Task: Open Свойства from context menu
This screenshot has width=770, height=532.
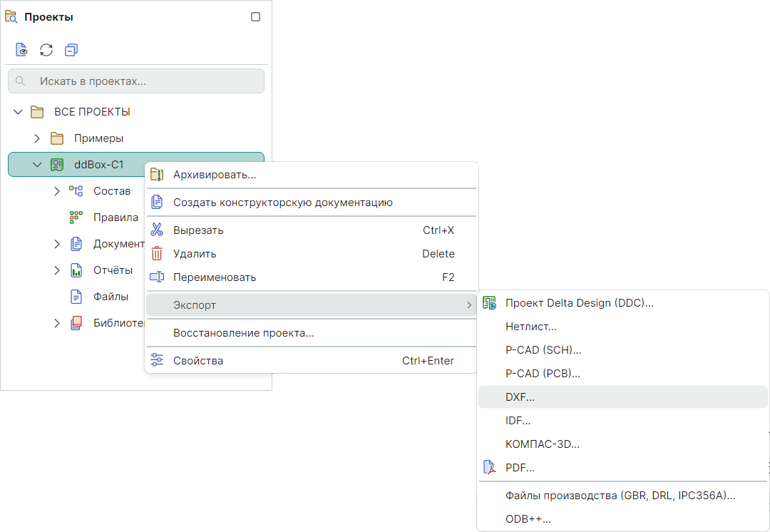Action: point(198,361)
